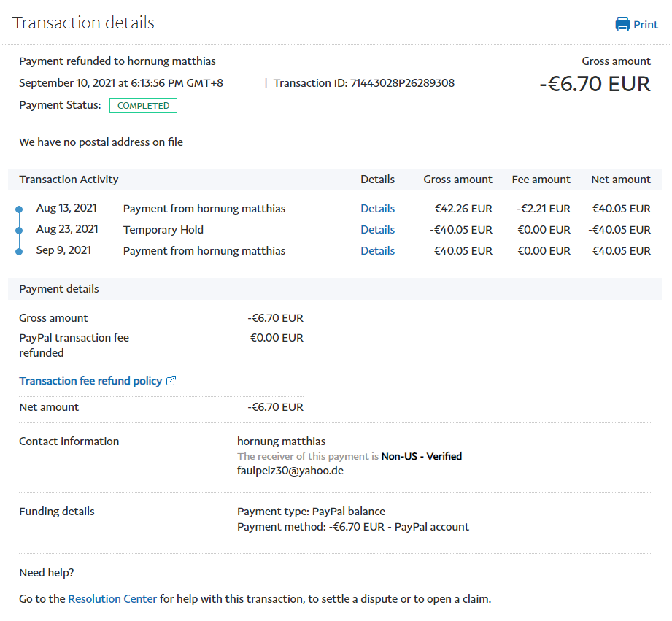This screenshot has height=621, width=672.
Task: Click the Payment details section header
Action: point(59,289)
